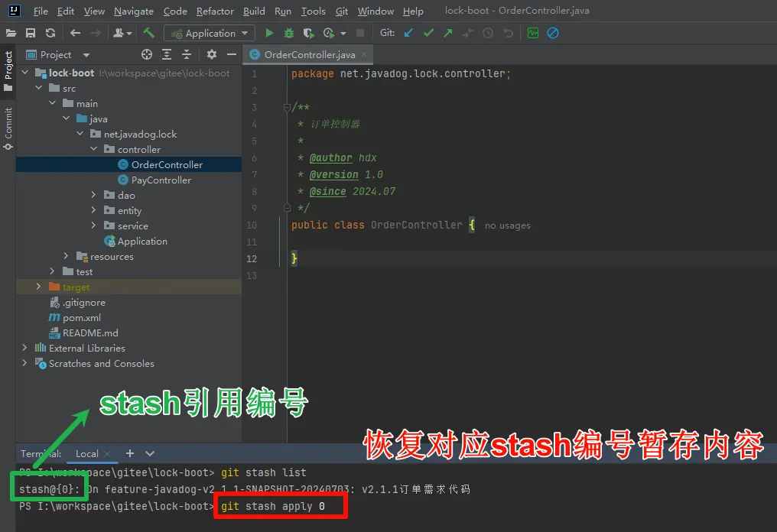Run the Application with the green play icon
777x532 pixels.
269,33
